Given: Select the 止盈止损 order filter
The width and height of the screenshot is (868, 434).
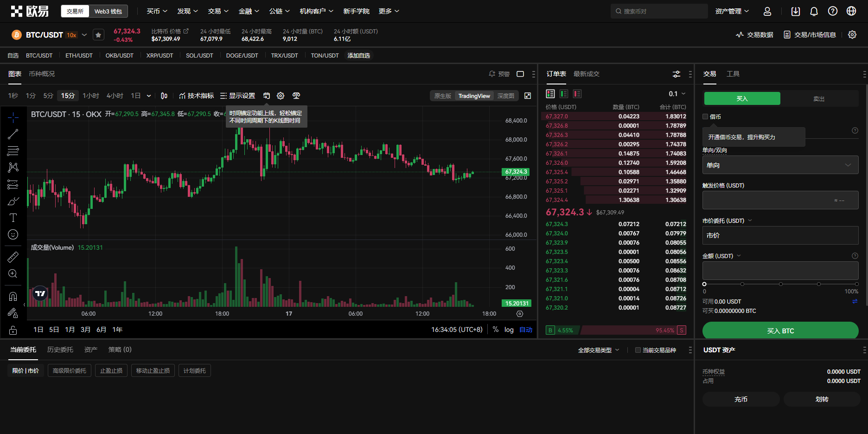Looking at the screenshot, I should [111, 370].
